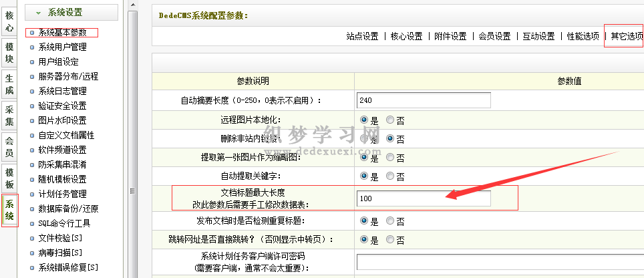Open 其它选项 config tab
This screenshot has height=278, width=644.
[x=627, y=36]
